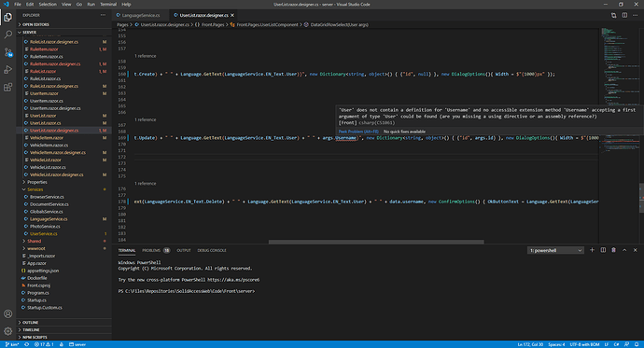The width and height of the screenshot is (644, 348).
Task: Kill the terminal with trash icon
Action: [x=613, y=250]
